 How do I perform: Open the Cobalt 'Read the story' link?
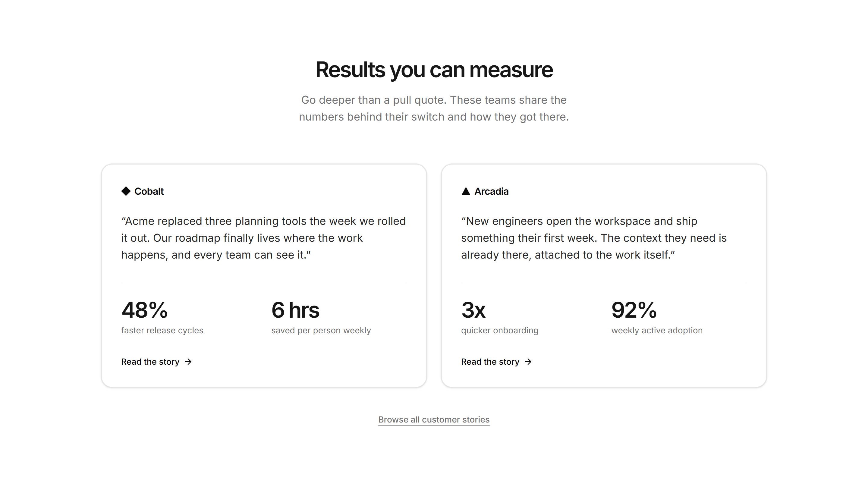[156, 362]
